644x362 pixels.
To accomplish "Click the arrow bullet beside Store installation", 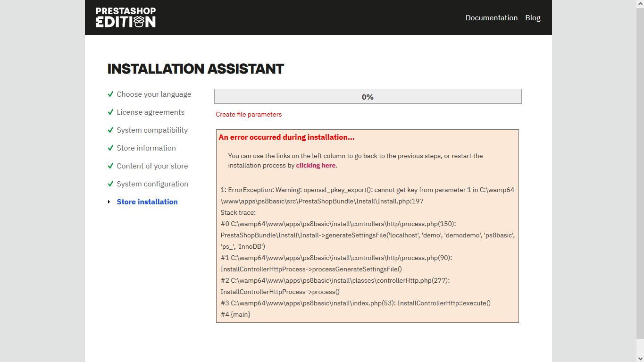I will [x=109, y=202].
